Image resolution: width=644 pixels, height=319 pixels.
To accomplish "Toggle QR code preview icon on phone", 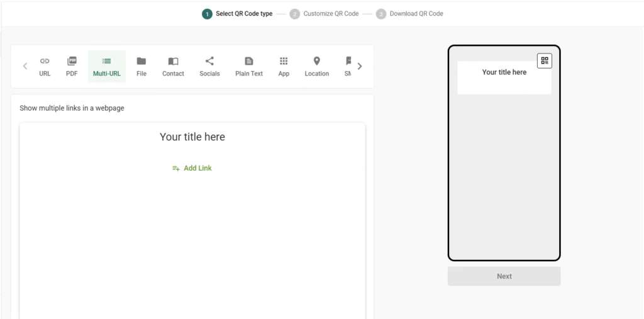I will (545, 61).
